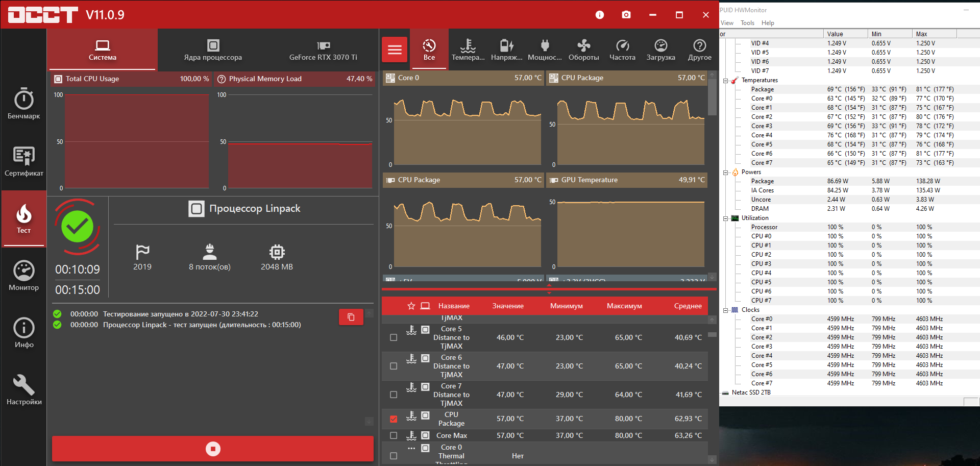The width and height of the screenshot is (980, 466).
Task: Collapse the Utilization node in HWMonitor
Action: click(x=725, y=218)
